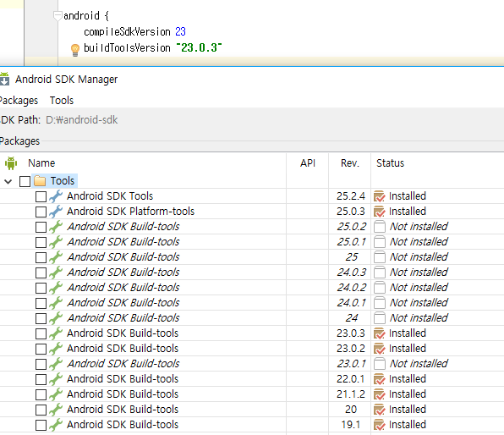Click Installed status icon for Platform-tools 25.0.3
Viewport: 504px width, 435px height.
[x=380, y=212]
